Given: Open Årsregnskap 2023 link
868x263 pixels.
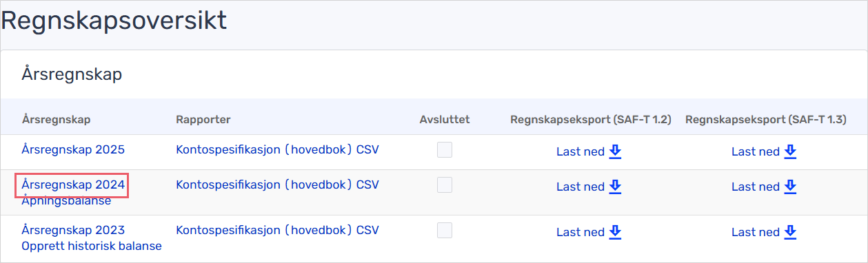Looking at the screenshot, I should tap(73, 230).
